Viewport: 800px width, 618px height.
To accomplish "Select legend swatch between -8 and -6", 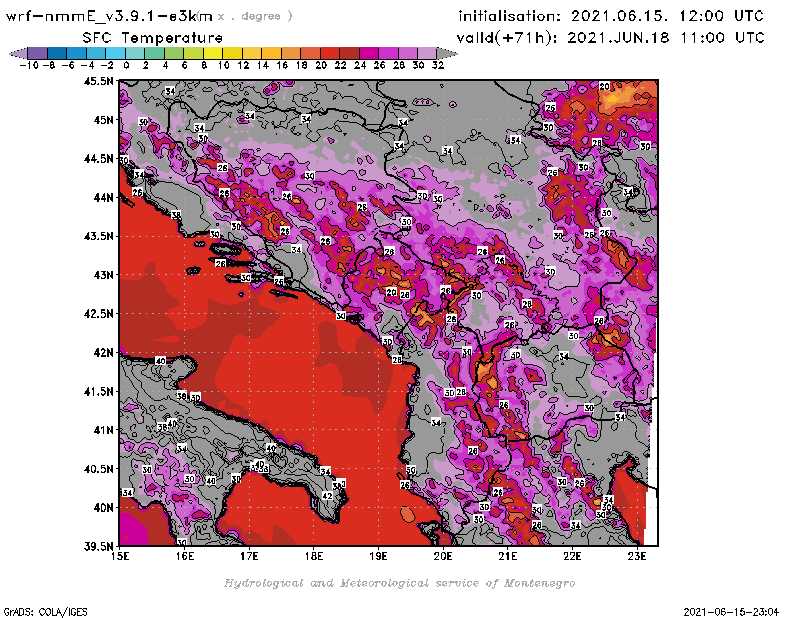I will (57, 53).
